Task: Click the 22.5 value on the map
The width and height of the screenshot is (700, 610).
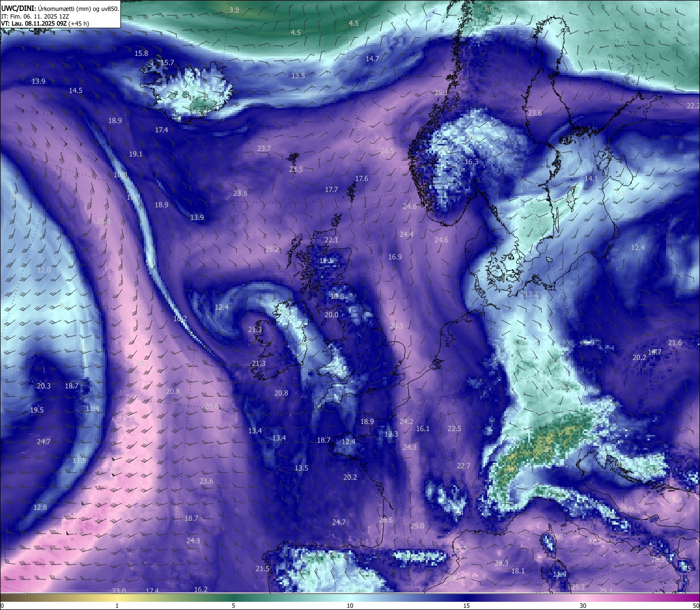Action: pos(454,429)
